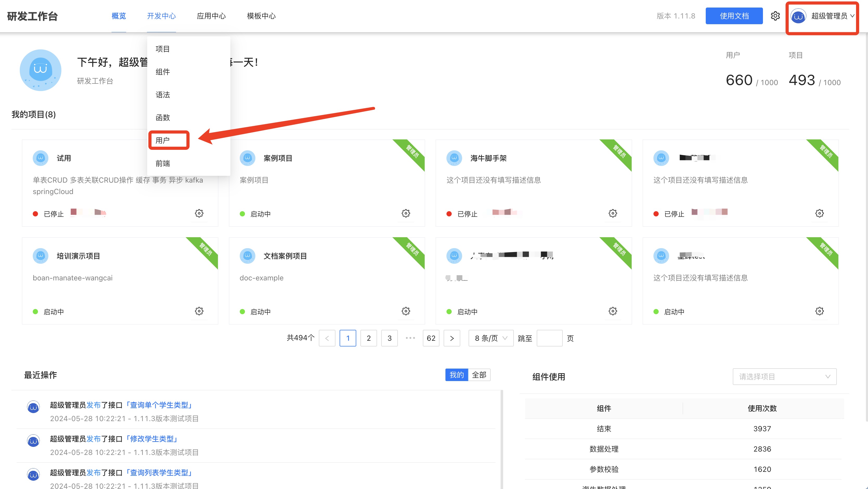Viewport: 868px width, 489px height.
Task: Click the 版本 1.11.8 label
Action: tap(676, 16)
